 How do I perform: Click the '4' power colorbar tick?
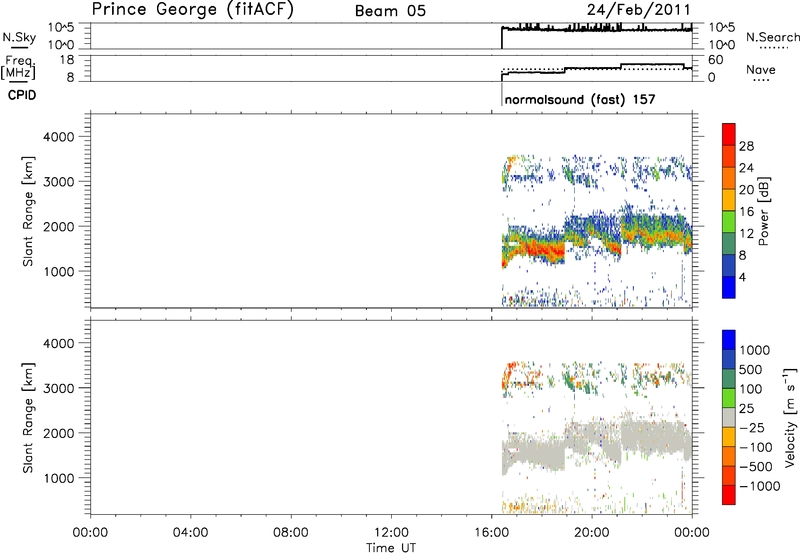point(742,277)
